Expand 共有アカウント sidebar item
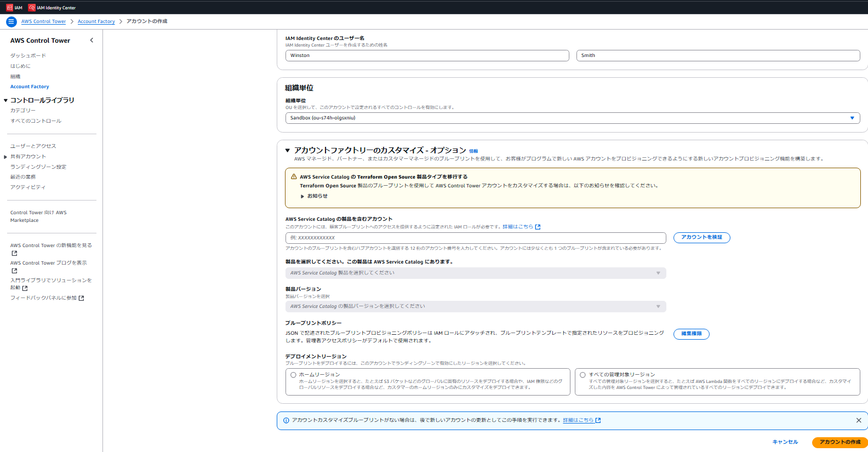The height and width of the screenshot is (452, 868). point(5,157)
